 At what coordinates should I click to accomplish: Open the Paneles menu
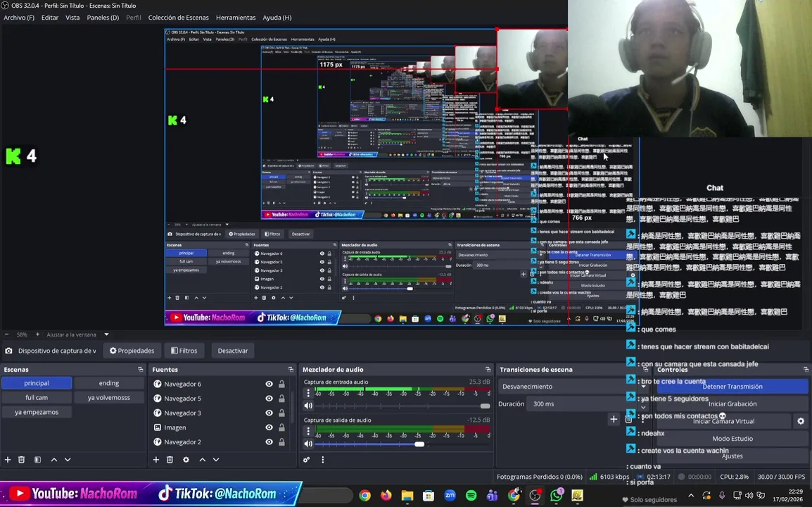point(103,18)
